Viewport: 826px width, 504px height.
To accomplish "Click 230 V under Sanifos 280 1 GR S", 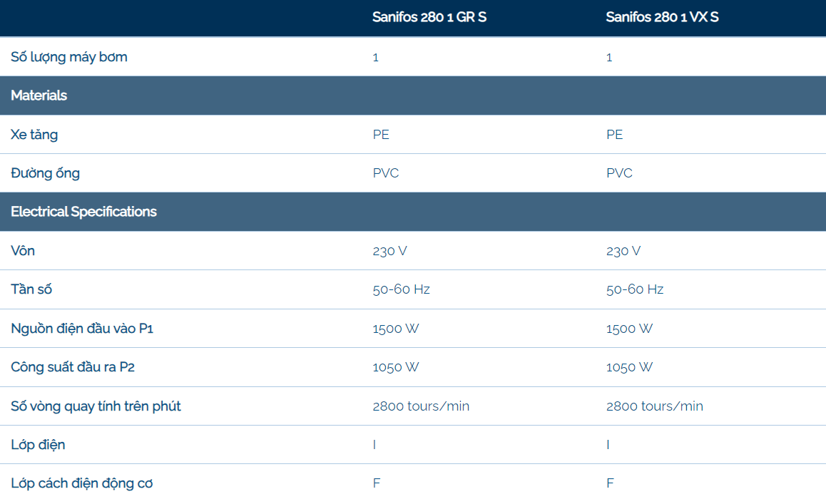I will point(390,251).
